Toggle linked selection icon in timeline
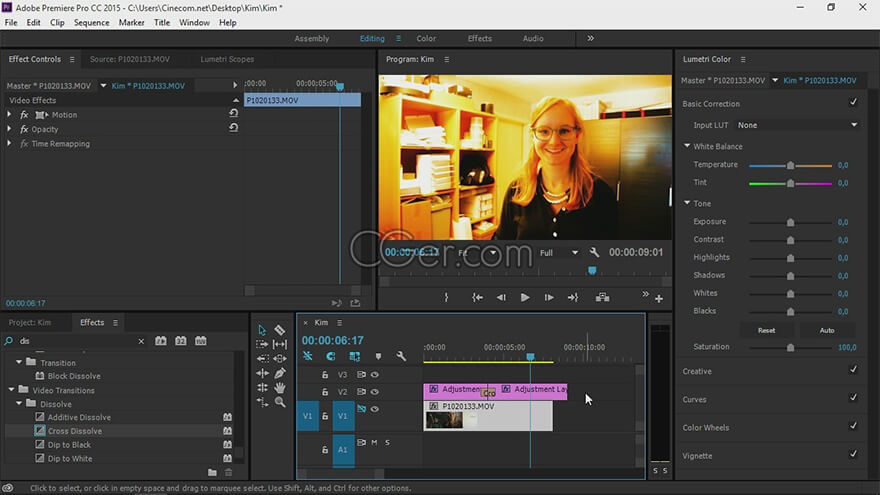This screenshot has height=495, width=880. pos(355,356)
